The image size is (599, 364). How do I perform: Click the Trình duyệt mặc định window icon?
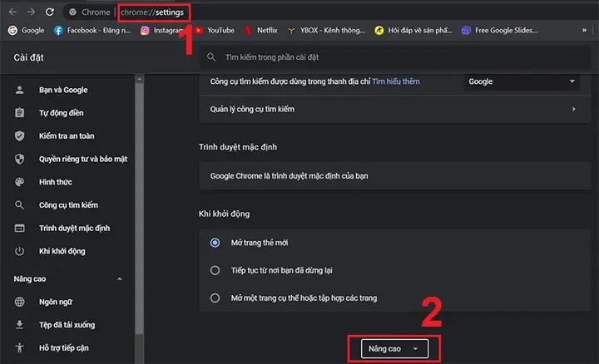point(19,229)
